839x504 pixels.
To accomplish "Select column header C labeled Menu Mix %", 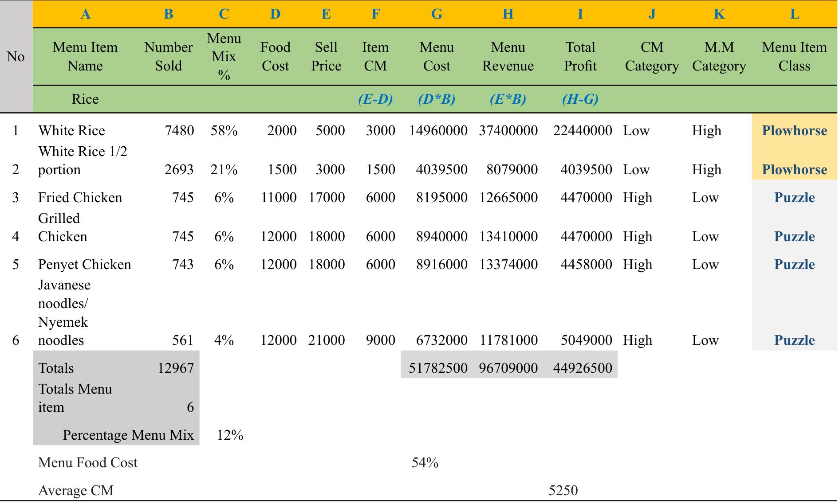I will click(x=224, y=56).
